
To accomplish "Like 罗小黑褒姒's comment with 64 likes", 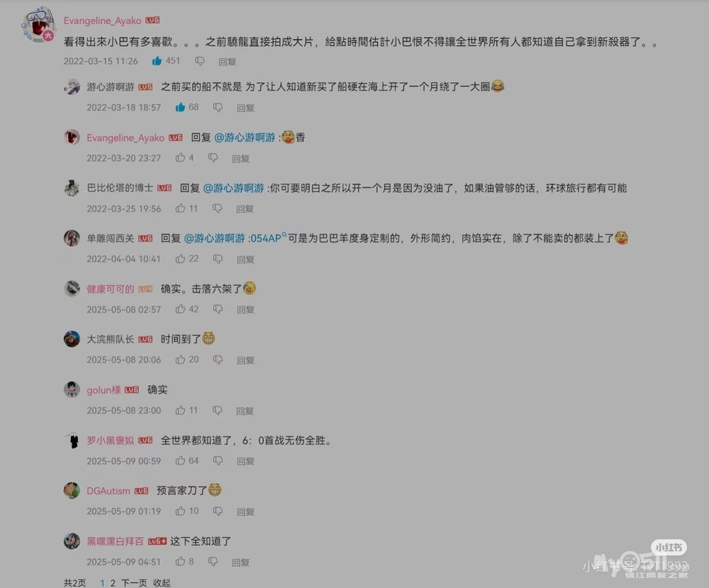I will 180,460.
